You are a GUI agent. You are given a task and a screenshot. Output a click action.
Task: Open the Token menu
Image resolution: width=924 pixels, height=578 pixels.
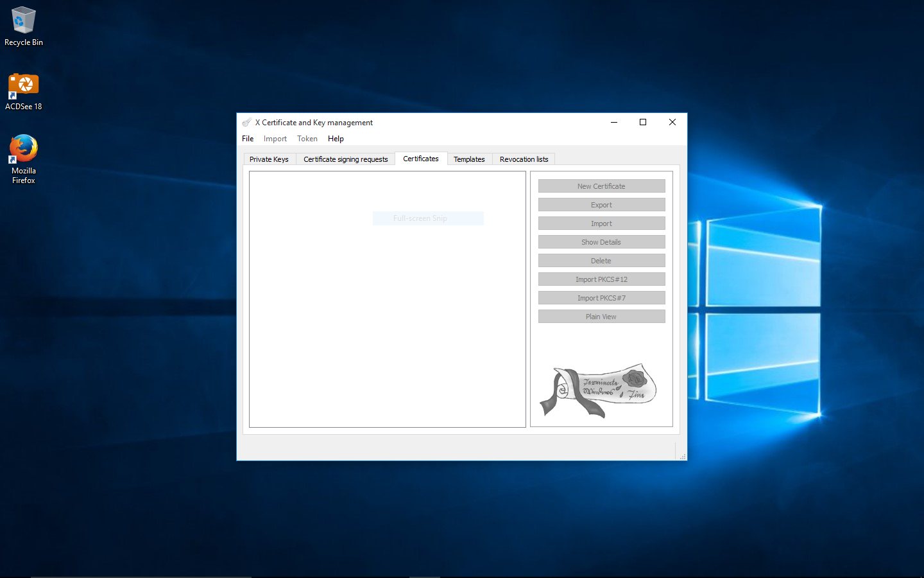pyautogui.click(x=307, y=139)
